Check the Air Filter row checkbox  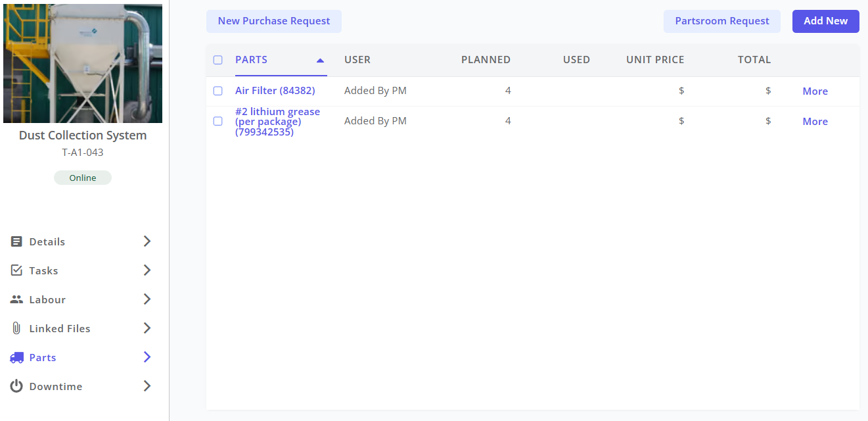tap(218, 91)
